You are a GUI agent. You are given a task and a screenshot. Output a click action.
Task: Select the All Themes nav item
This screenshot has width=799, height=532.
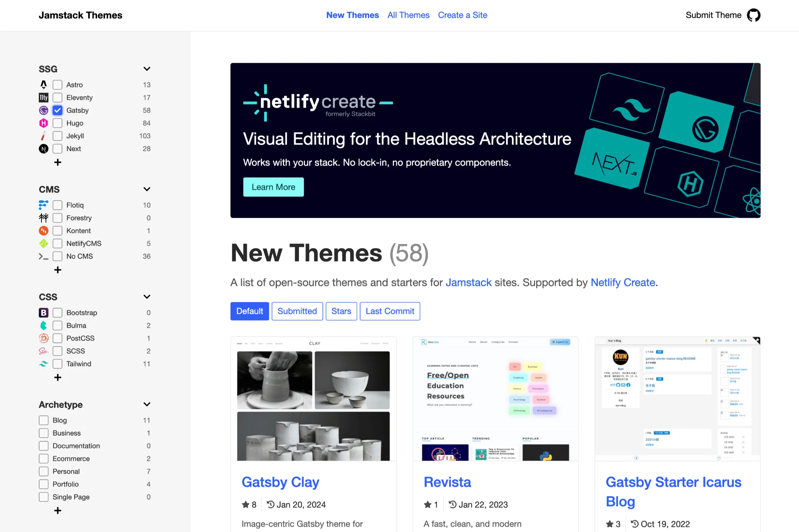[408, 15]
